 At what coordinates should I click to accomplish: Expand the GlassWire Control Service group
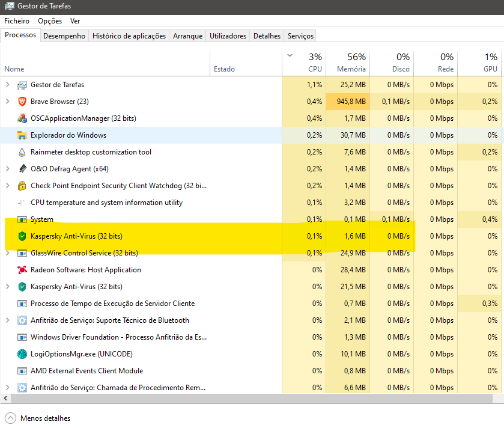(x=7, y=253)
